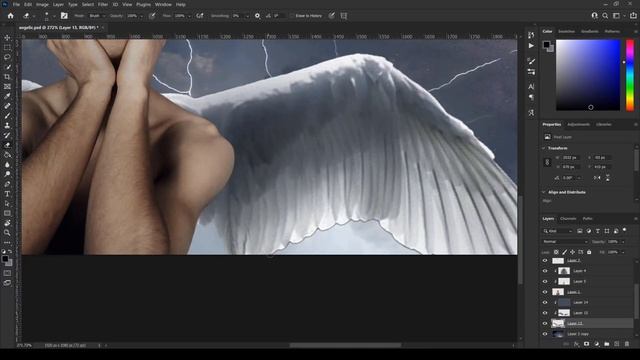
Task: Select the Blur tool
Action: 7,164
